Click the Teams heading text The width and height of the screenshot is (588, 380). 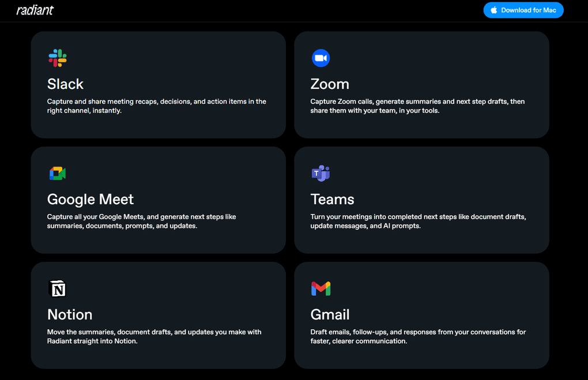coord(333,199)
